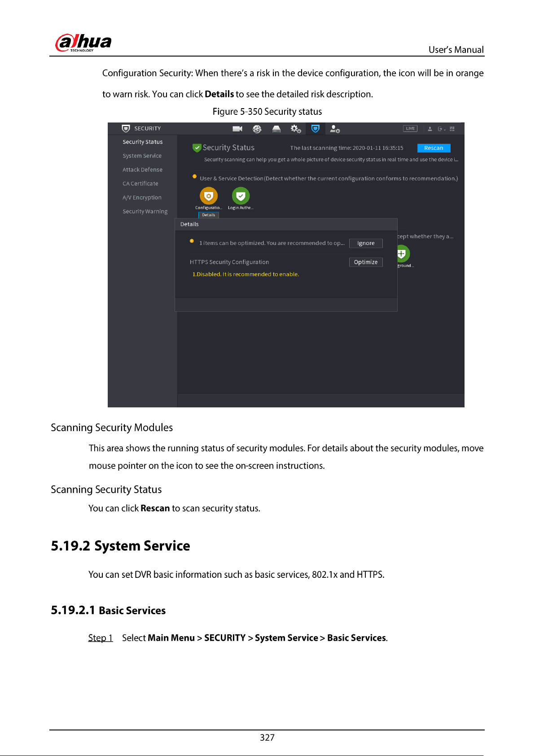The width and height of the screenshot is (535, 756).
Task: Open CA Certificate in sidebar
Action: coord(140,184)
